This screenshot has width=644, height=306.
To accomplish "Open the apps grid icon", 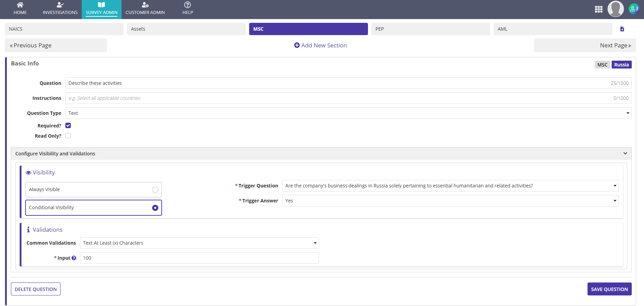I will [598, 9].
